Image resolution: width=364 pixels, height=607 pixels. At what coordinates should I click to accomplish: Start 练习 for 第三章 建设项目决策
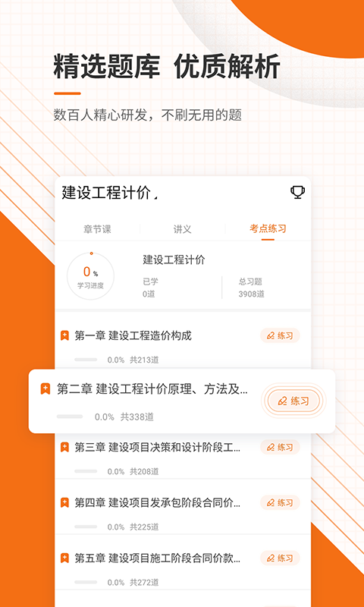coord(280,447)
